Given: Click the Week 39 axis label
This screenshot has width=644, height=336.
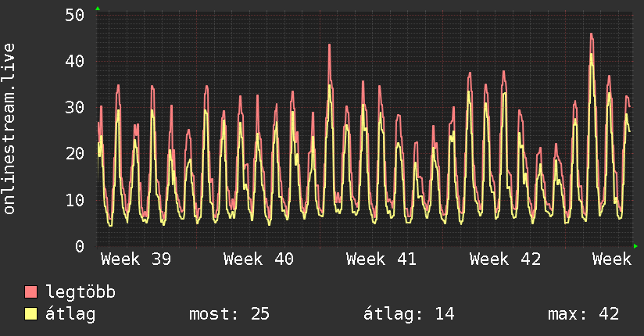Looking at the screenshot, I should pos(136,259).
